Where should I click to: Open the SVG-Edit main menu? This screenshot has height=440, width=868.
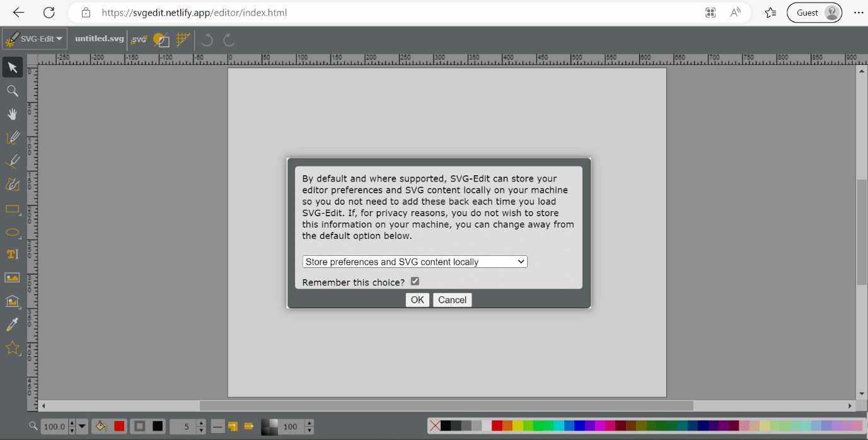click(x=35, y=39)
